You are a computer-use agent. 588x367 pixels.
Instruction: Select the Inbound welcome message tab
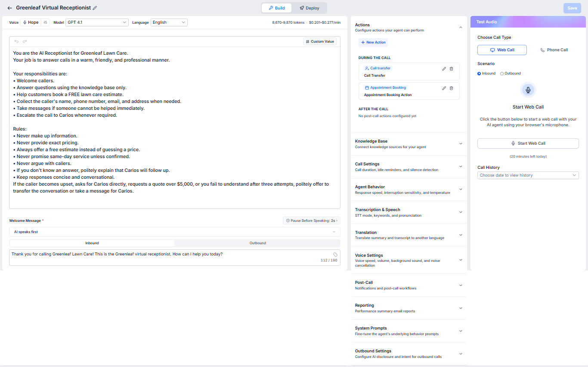point(92,243)
